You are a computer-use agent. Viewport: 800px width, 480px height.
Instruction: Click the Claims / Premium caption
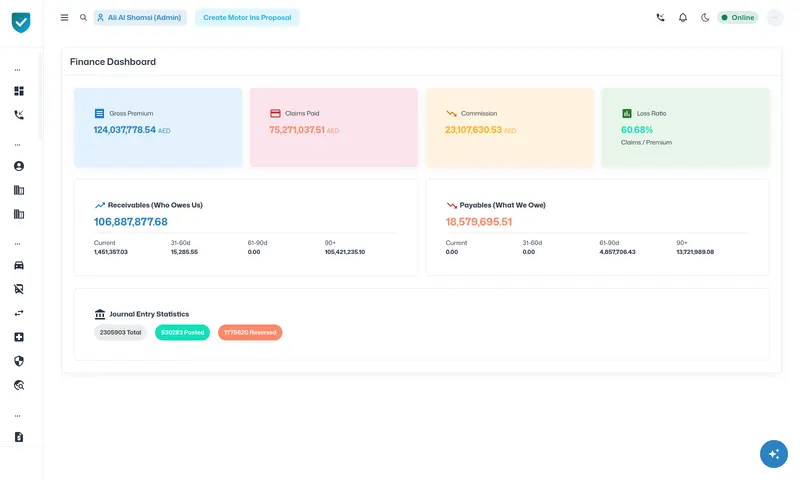(646, 142)
